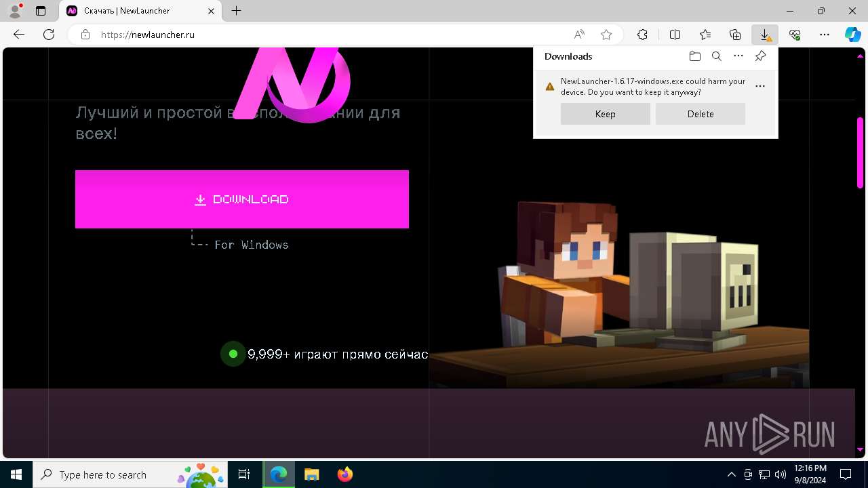Open the volume tray icon
The height and width of the screenshot is (488, 868).
[780, 474]
